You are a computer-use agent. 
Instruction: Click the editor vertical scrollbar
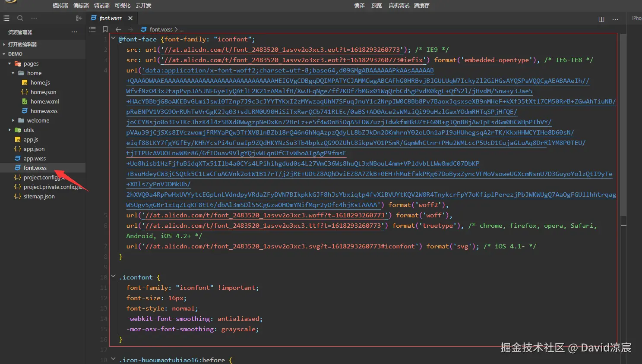623,125
